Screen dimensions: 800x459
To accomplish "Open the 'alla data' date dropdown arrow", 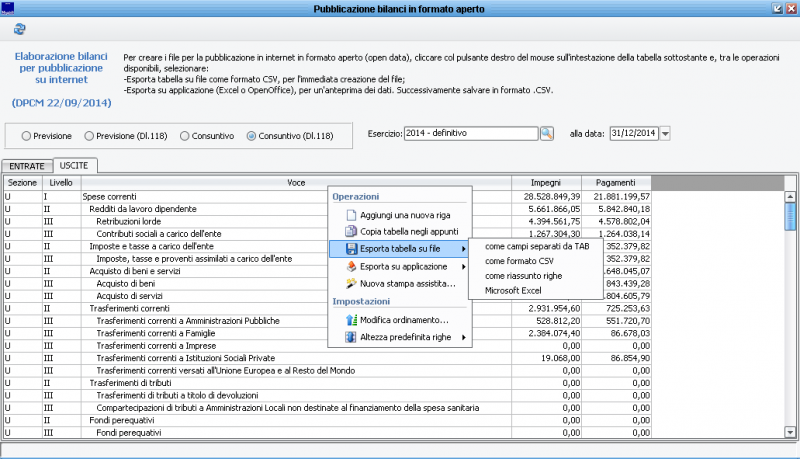I will pos(665,133).
